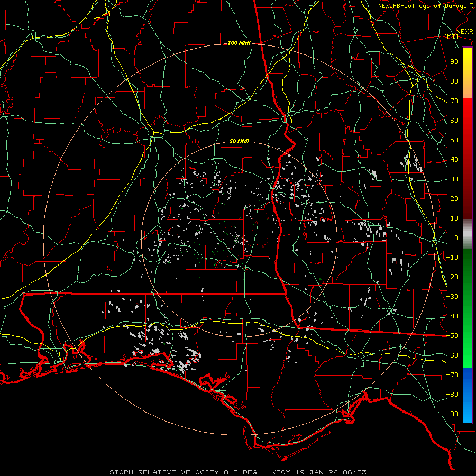
Task: Click the 50 NMI range ring label
Action: (239, 141)
